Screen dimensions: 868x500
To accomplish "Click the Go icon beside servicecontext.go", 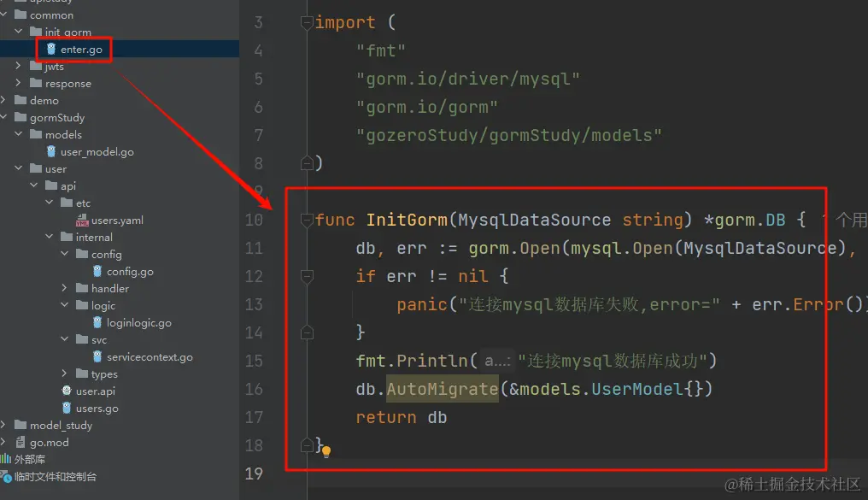I will click(97, 356).
